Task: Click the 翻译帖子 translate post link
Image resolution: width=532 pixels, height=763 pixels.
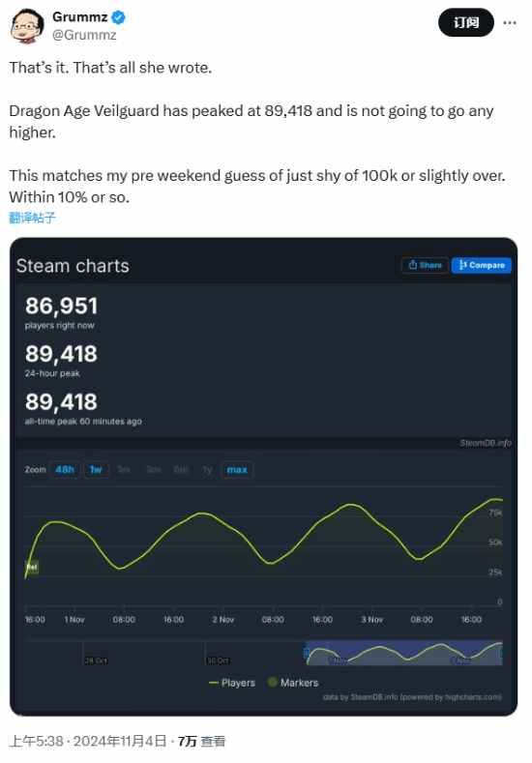Action: coord(32,218)
